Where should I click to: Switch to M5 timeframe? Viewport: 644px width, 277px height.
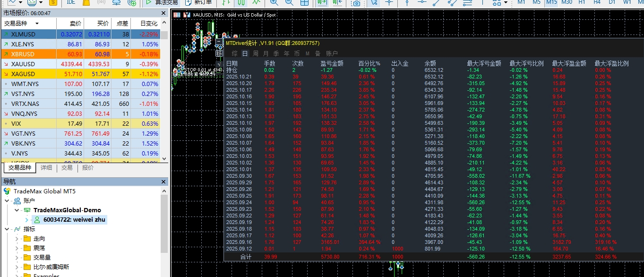tap(536, 3)
